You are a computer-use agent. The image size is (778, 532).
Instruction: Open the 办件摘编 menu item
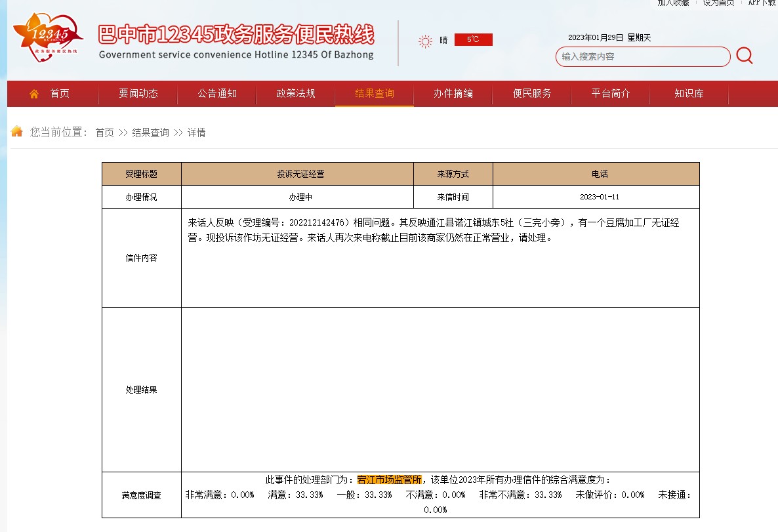point(453,93)
